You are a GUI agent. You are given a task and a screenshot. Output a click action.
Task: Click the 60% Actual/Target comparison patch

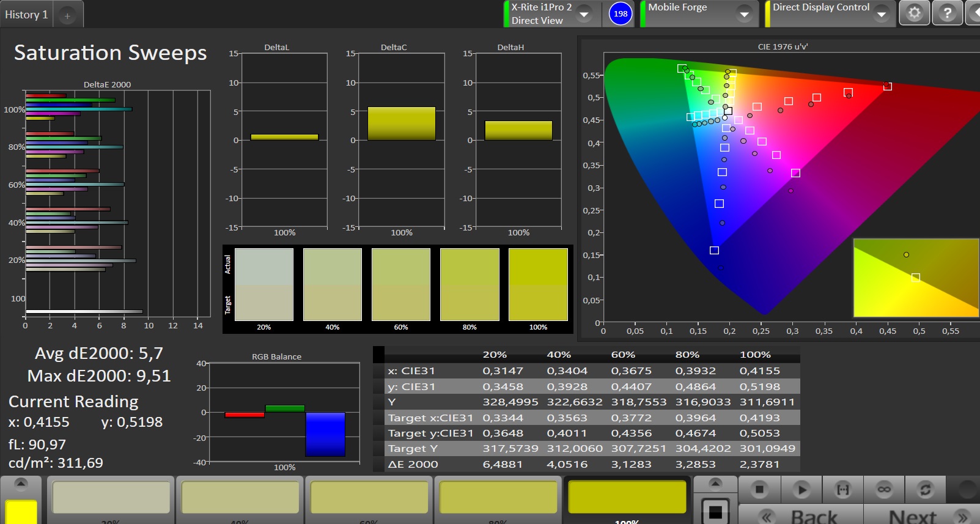(400, 284)
